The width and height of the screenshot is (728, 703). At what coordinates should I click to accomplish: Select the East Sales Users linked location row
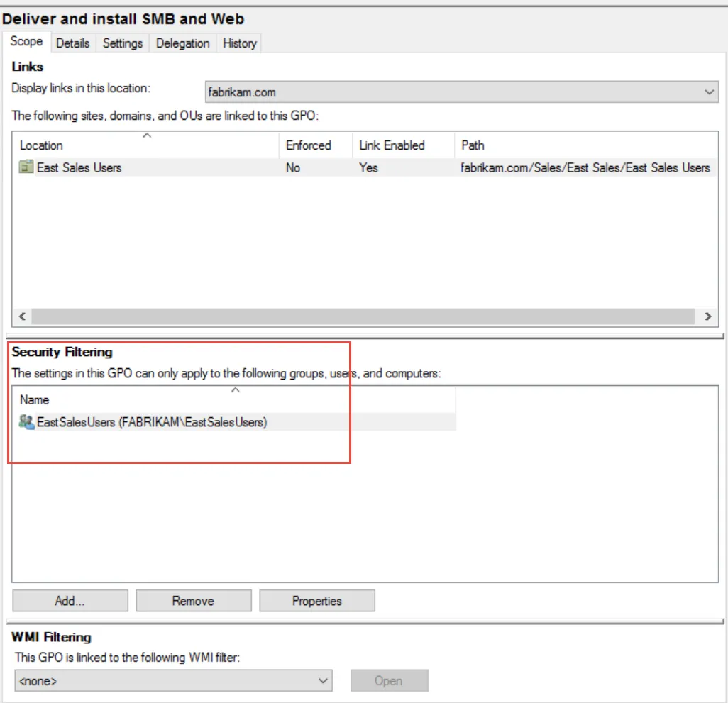click(142, 167)
